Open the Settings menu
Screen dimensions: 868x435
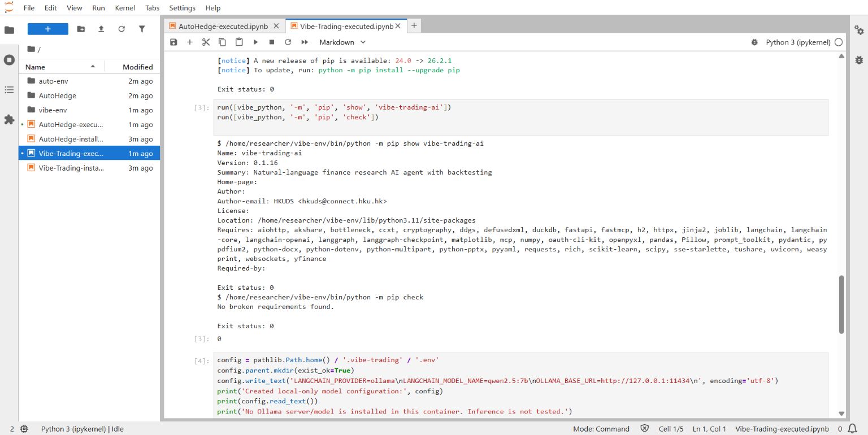(182, 8)
